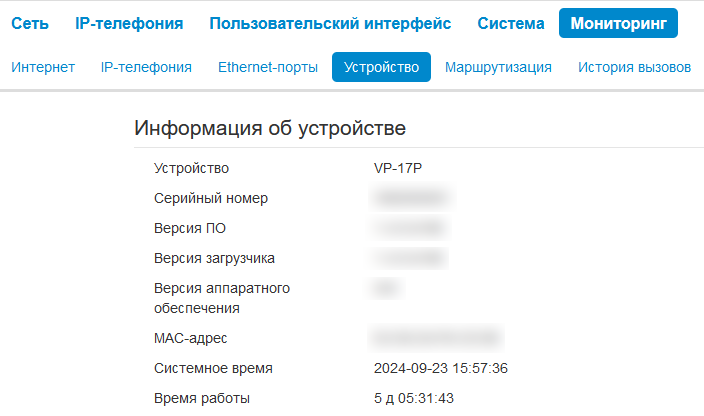
Task: Click the uptime value 5 д 05:31:43
Action: (x=414, y=398)
